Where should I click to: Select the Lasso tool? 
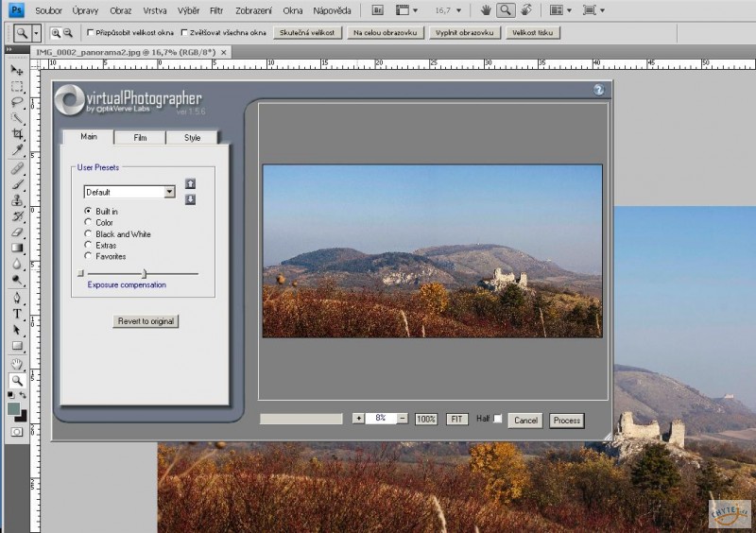click(x=17, y=102)
